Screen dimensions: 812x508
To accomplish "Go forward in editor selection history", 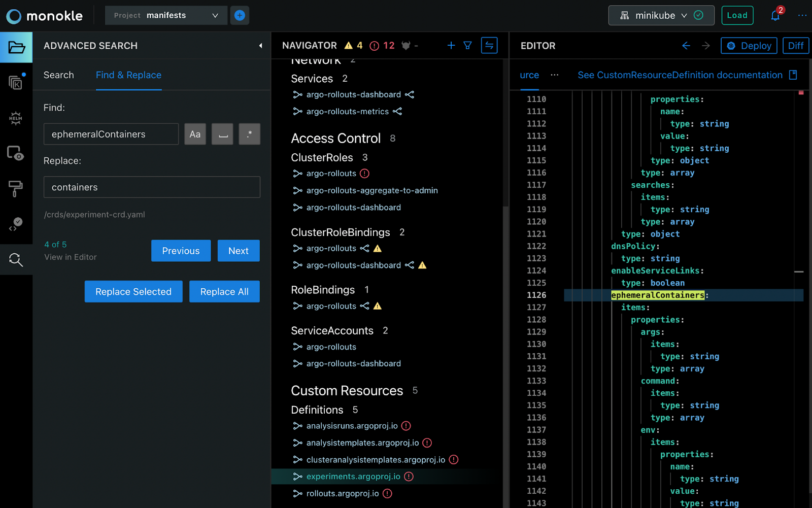I will 706,46.
